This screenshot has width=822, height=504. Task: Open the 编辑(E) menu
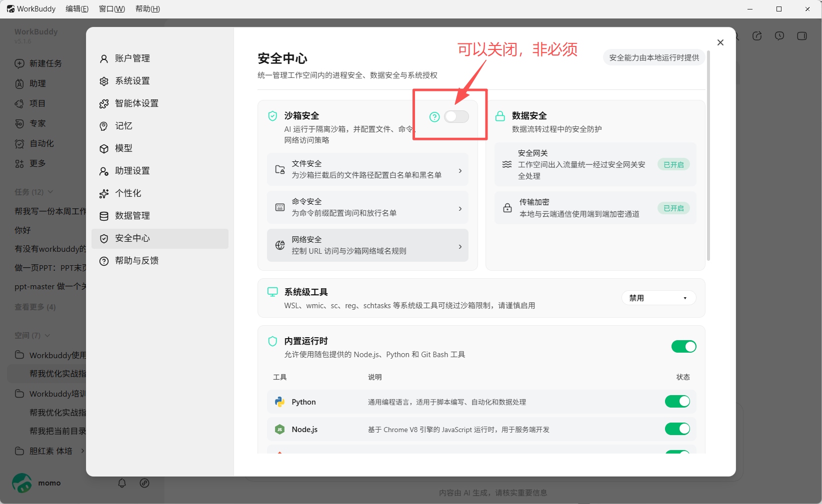point(77,9)
